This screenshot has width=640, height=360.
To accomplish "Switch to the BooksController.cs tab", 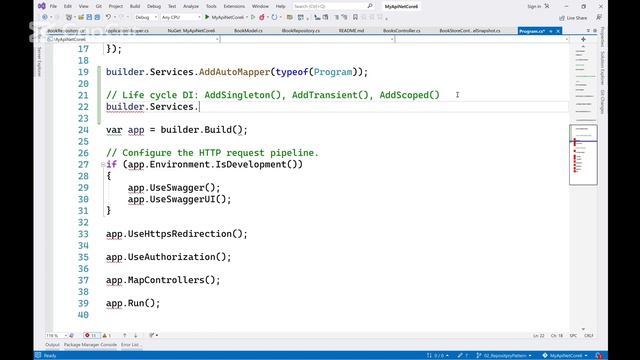I will 402,31.
